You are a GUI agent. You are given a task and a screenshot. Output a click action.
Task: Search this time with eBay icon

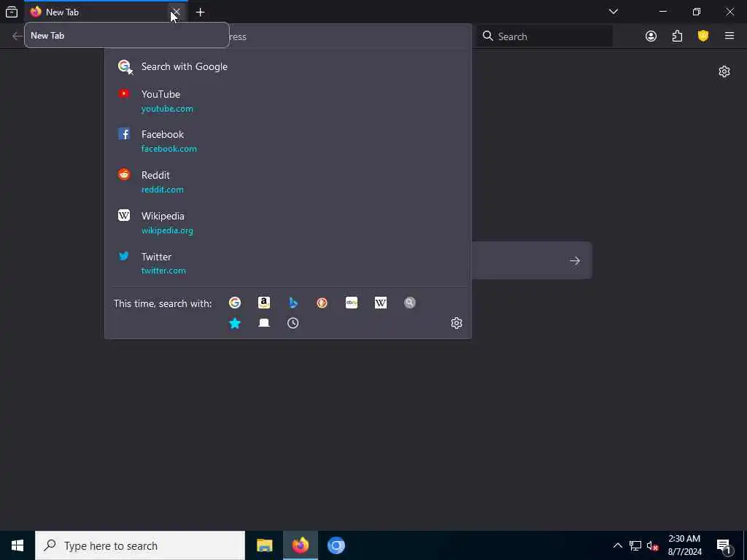coord(352,303)
